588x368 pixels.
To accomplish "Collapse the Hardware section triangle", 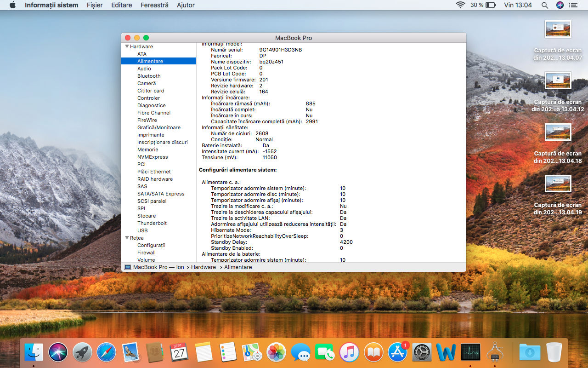I will 127,46.
